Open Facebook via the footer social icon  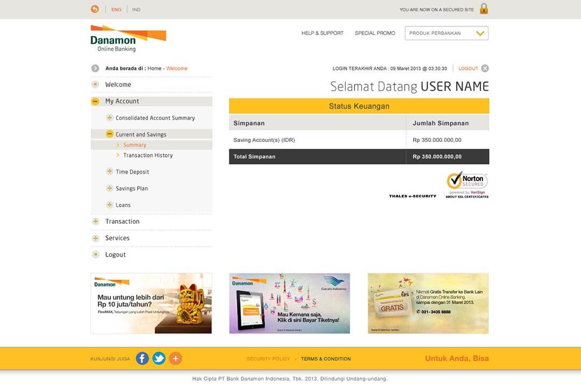(142, 358)
